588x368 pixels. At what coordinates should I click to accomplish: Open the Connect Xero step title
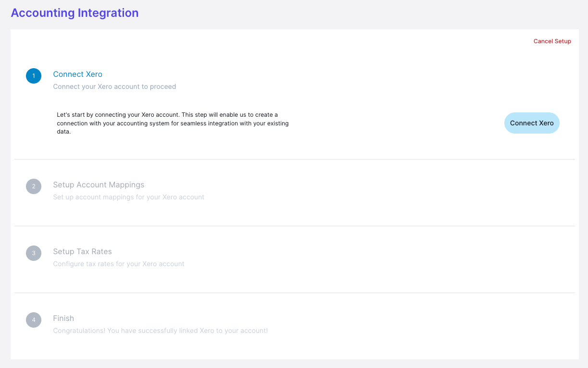pos(77,74)
